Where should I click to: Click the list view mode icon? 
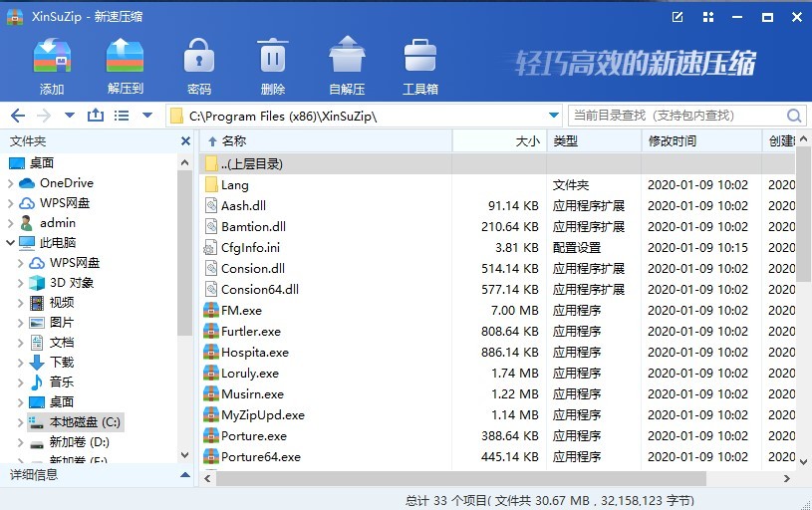[122, 116]
